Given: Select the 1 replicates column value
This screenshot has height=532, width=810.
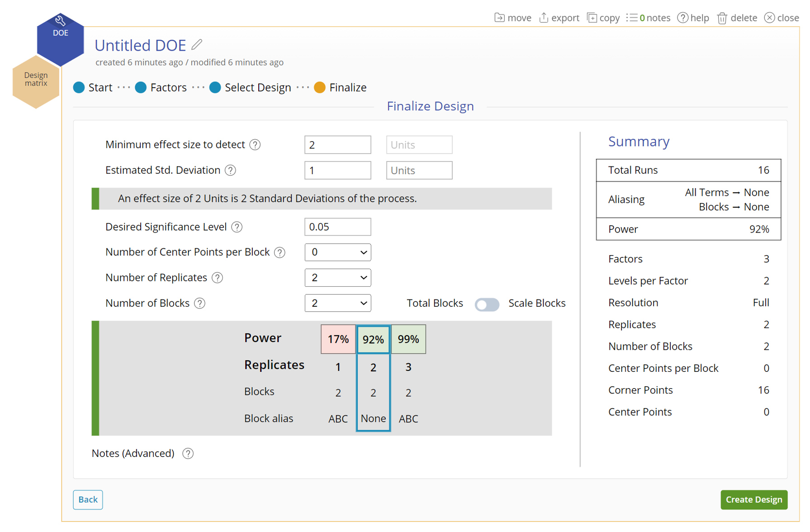Looking at the screenshot, I should pos(338,367).
